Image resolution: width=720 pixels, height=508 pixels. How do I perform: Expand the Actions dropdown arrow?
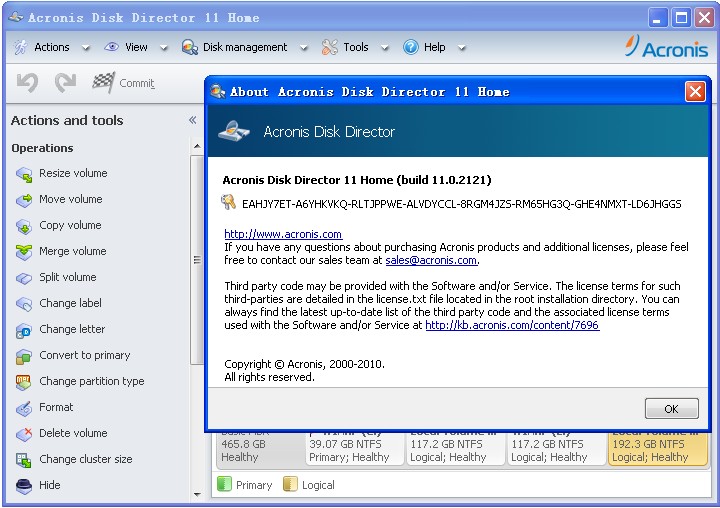[85, 48]
